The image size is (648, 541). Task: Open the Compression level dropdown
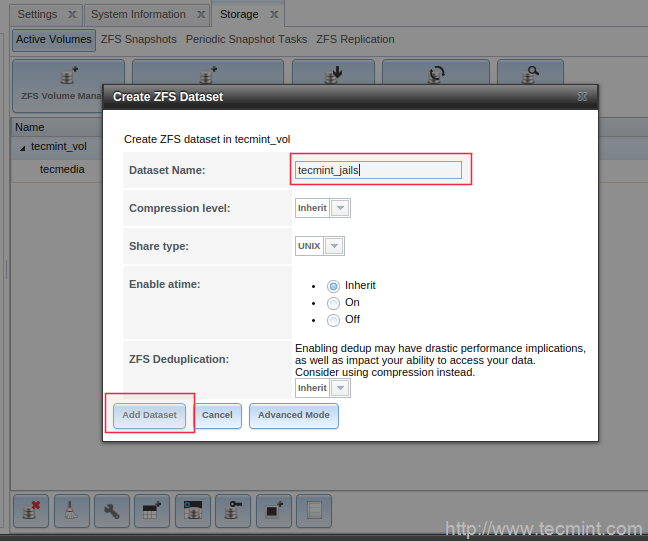340,208
